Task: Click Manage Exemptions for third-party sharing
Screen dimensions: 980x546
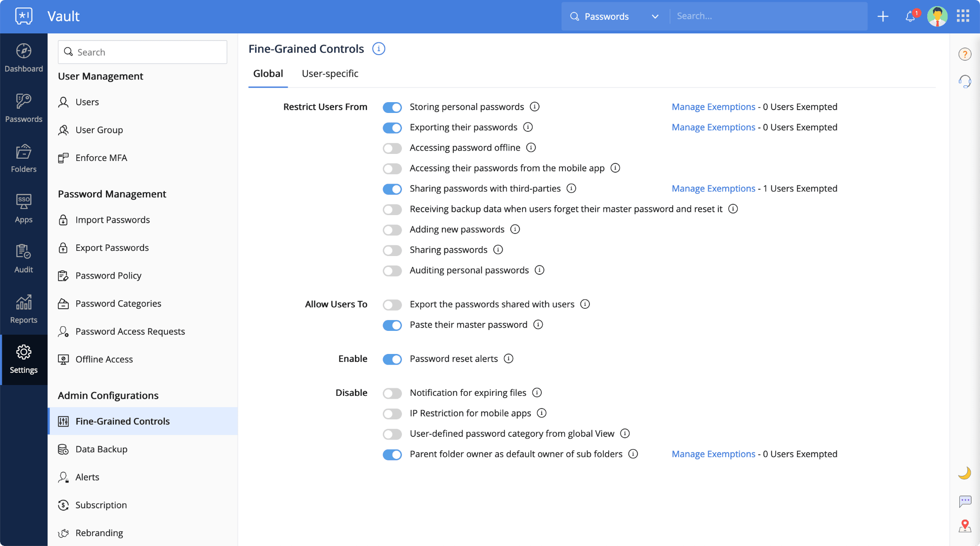Action: 713,189
